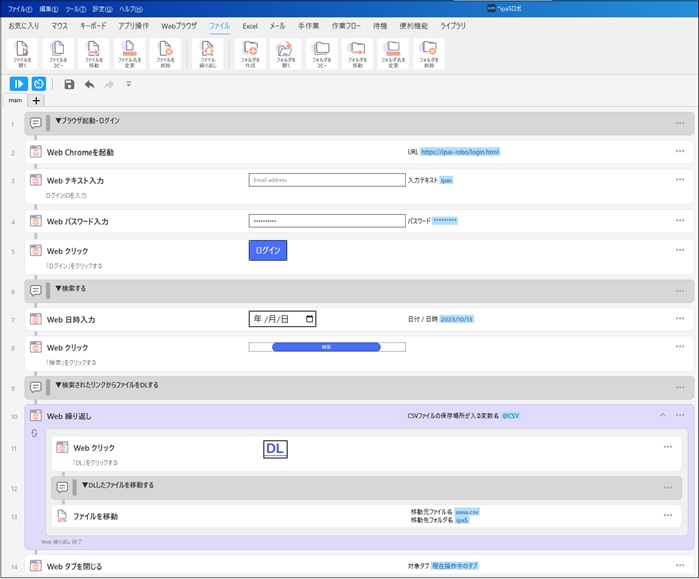Switch to the Excel ribbon tab
699x579 pixels.
250,25
